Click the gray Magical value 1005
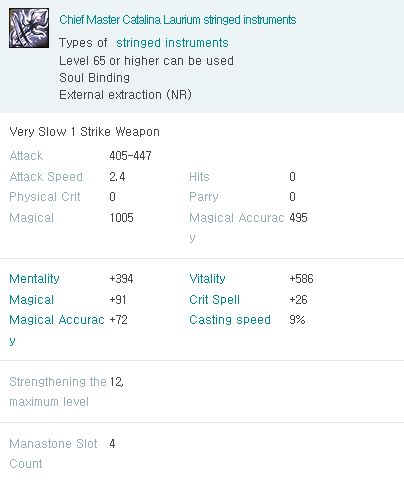 [x=122, y=218]
